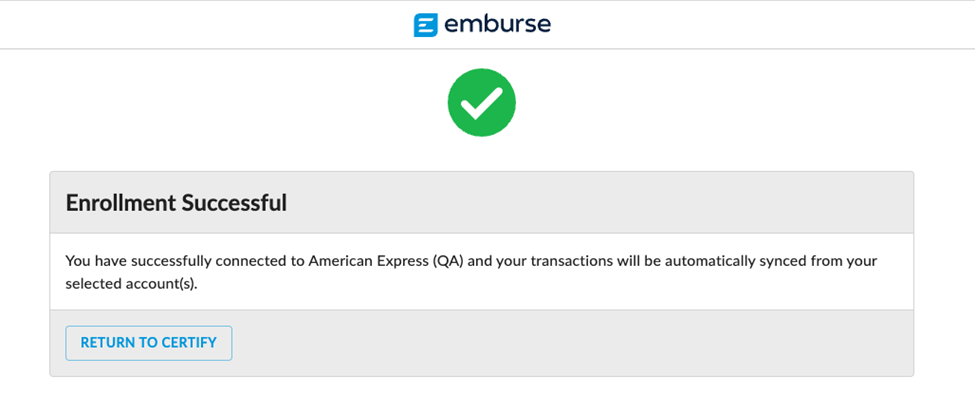Click the letter E in Emburse icon
Viewport: 975px width, 413px height.
[x=426, y=25]
